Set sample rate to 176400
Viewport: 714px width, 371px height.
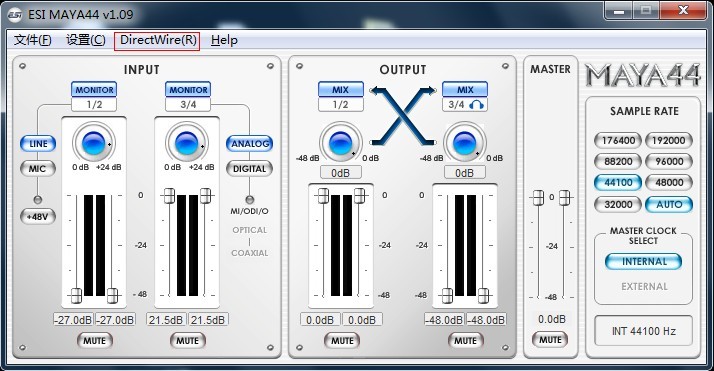point(618,141)
